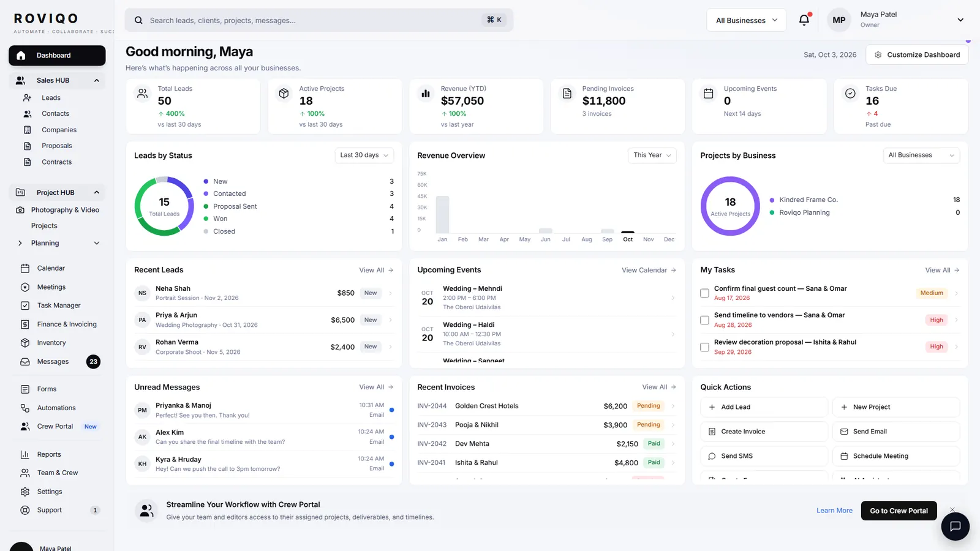Click the Task Manager checkbox icon
The height and width of the screenshot is (551, 980).
click(x=25, y=305)
